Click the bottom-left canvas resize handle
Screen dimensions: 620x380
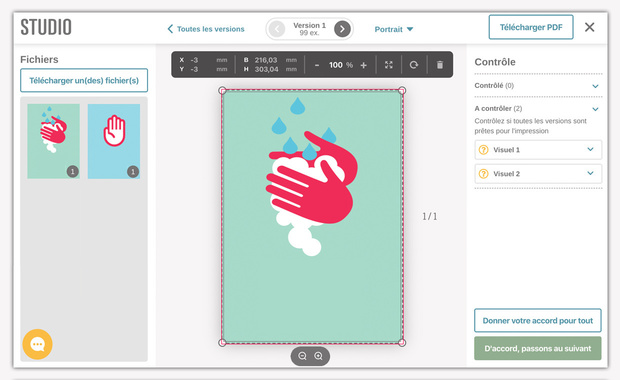click(223, 342)
